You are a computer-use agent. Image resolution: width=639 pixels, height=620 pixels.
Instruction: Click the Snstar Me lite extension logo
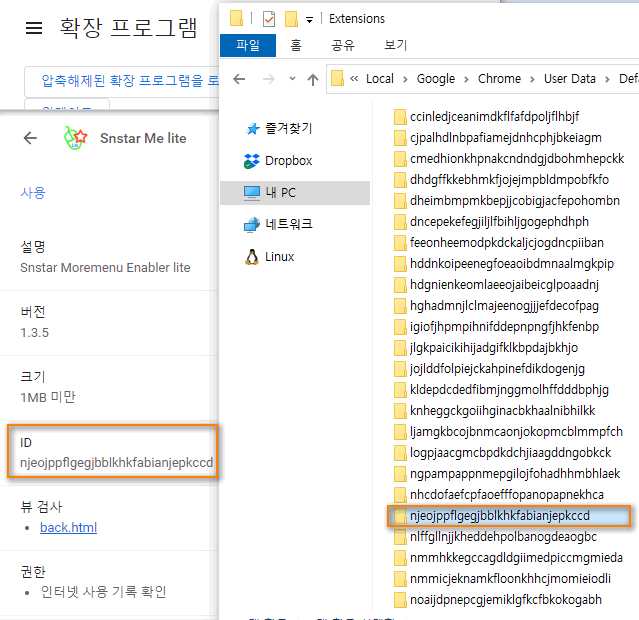pyautogui.click(x=75, y=138)
